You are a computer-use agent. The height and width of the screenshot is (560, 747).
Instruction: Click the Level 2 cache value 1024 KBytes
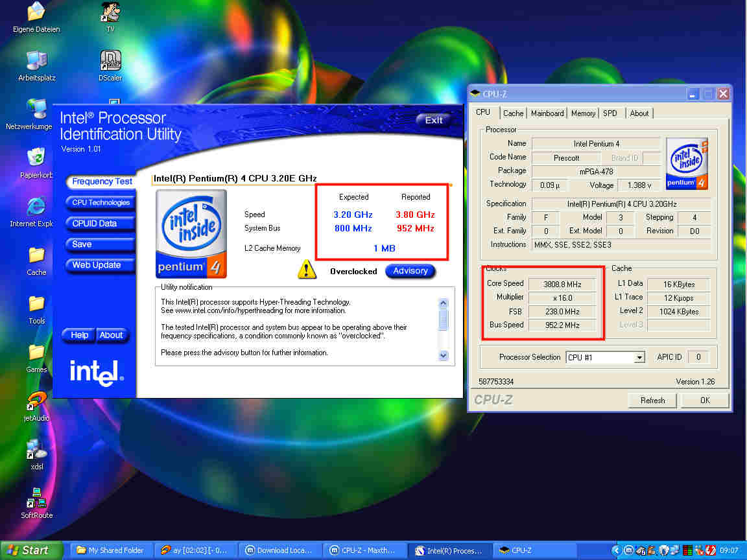(x=679, y=312)
